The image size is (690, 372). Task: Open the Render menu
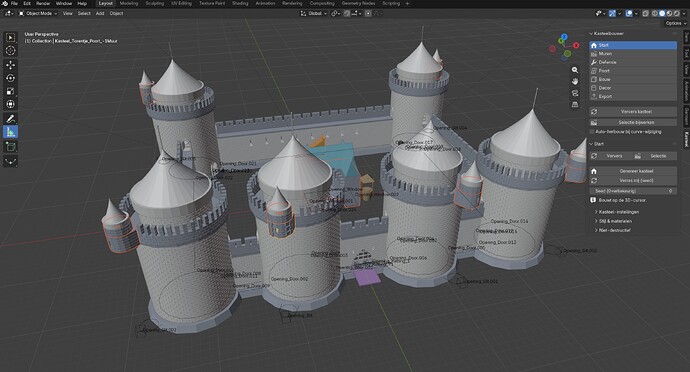click(x=43, y=4)
